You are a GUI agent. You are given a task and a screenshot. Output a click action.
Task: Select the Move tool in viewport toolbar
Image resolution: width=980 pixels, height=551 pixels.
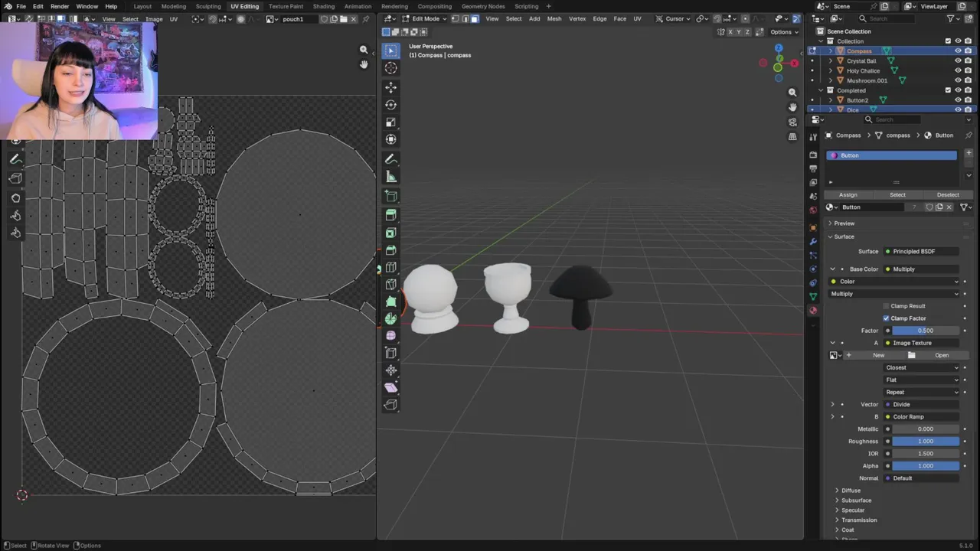coord(390,87)
